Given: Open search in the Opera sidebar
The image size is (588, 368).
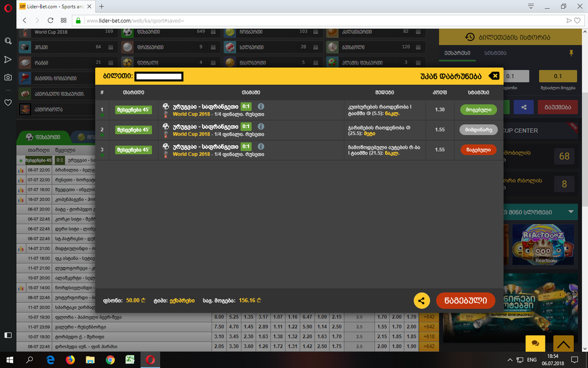Looking at the screenshot, I should [x=8, y=41].
